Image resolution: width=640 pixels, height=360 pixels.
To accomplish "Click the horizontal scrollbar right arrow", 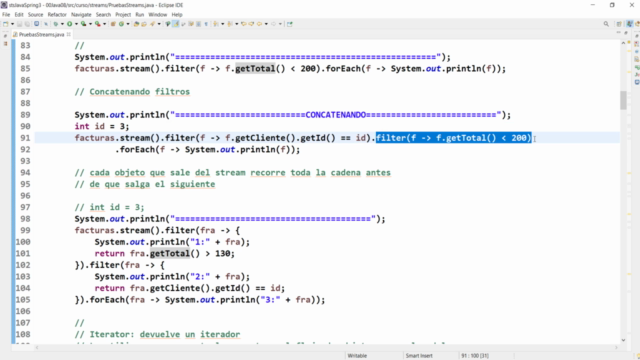I will click(616, 348).
